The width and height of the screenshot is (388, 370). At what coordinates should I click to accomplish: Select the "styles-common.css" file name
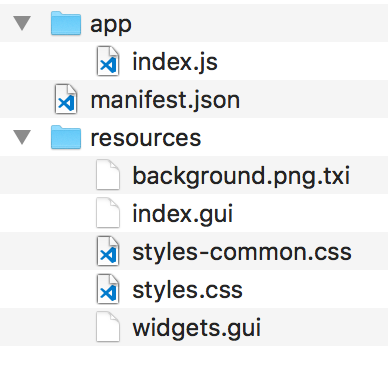tap(242, 252)
